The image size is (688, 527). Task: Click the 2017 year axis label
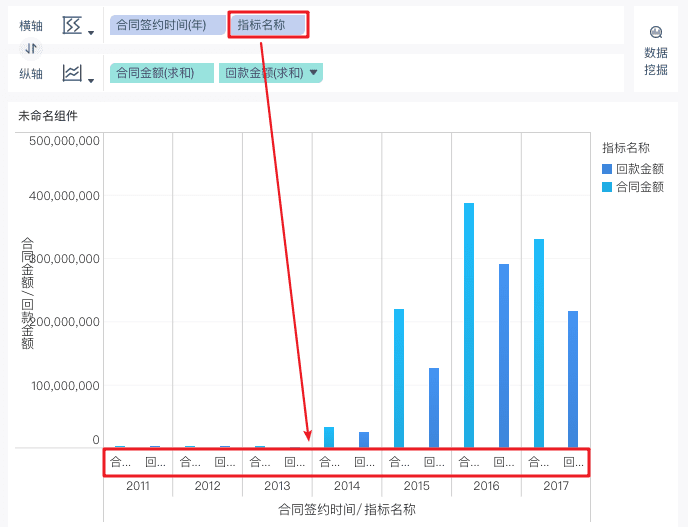point(556,486)
